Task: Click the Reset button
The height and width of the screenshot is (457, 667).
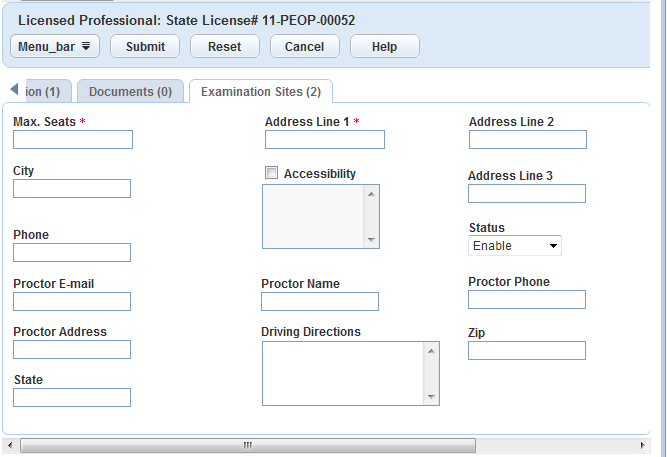Action: click(224, 47)
